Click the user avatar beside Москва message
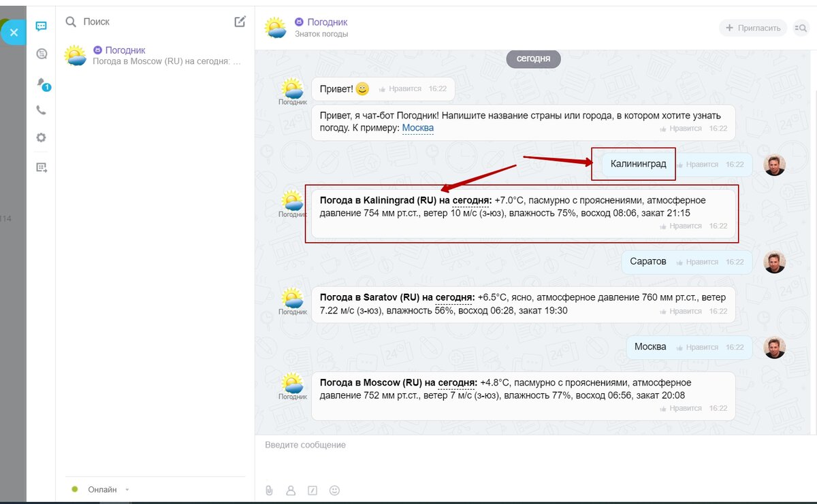817x504 pixels. coord(774,348)
